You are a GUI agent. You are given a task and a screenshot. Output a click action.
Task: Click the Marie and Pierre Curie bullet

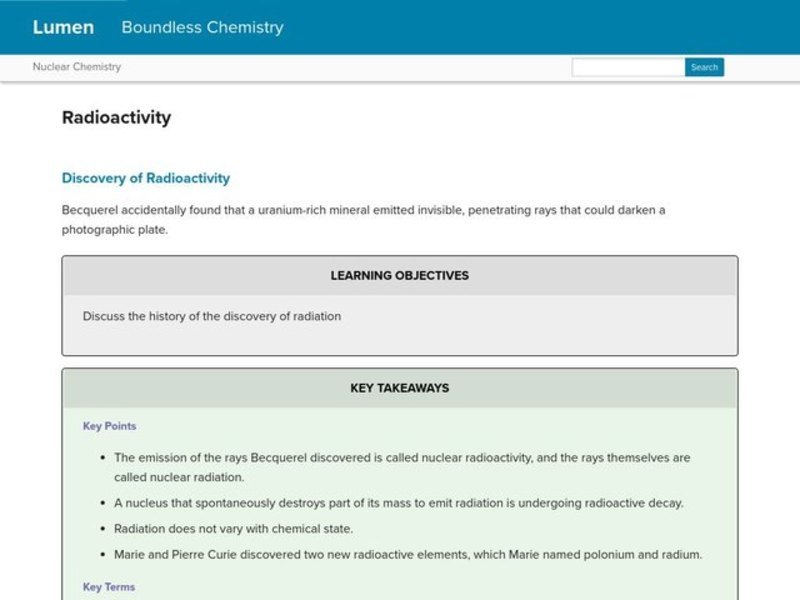click(x=408, y=554)
